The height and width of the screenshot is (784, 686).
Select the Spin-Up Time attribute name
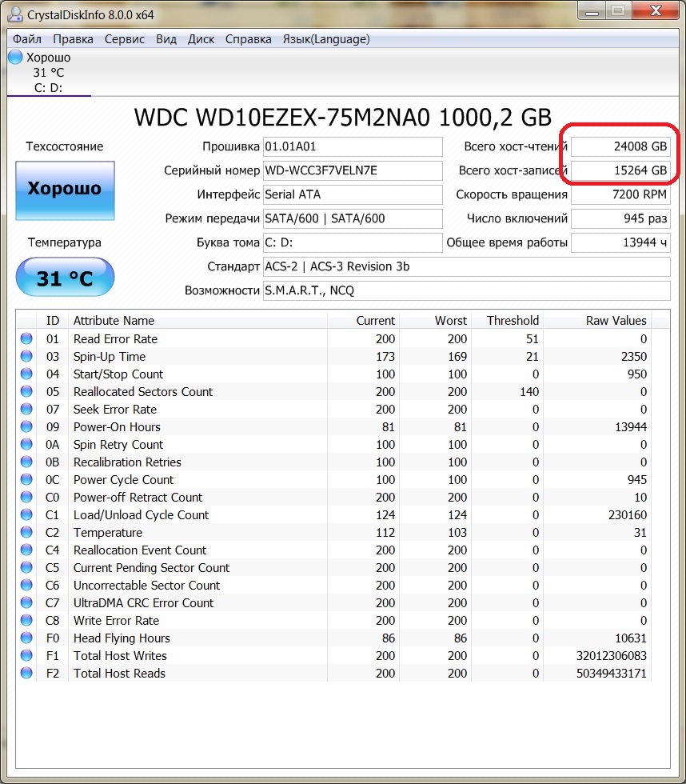110,357
